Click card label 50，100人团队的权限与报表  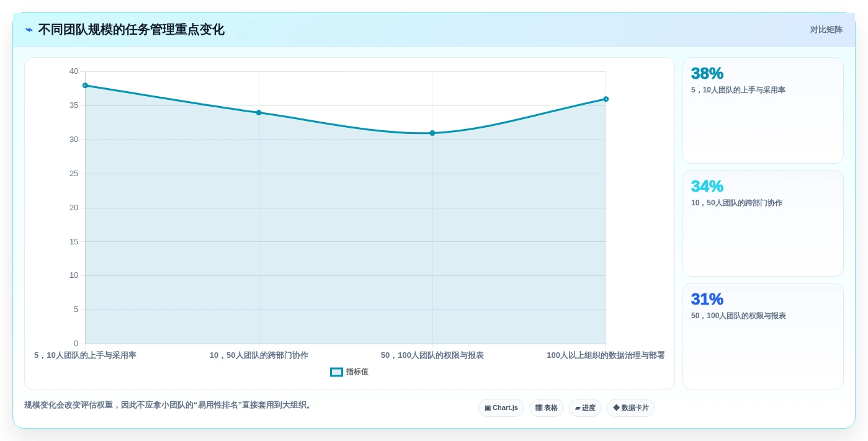pos(738,316)
